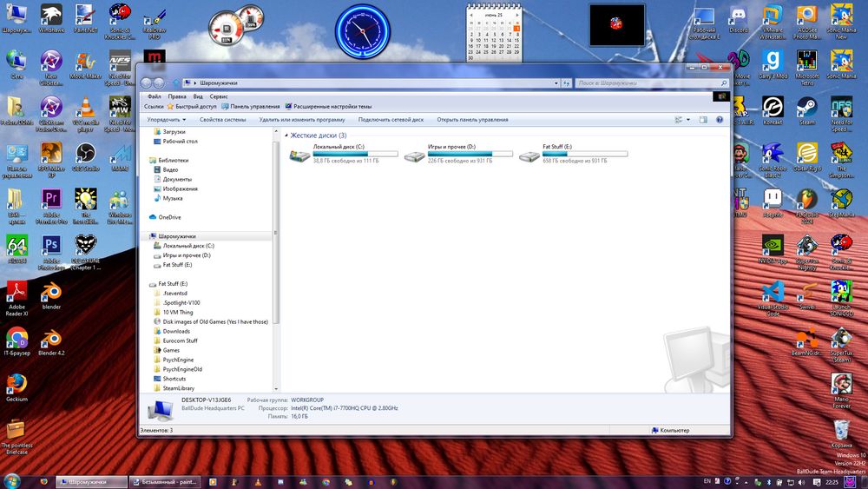
Task: Select the Recycle Bin (Корзина) icon
Action: point(841,433)
